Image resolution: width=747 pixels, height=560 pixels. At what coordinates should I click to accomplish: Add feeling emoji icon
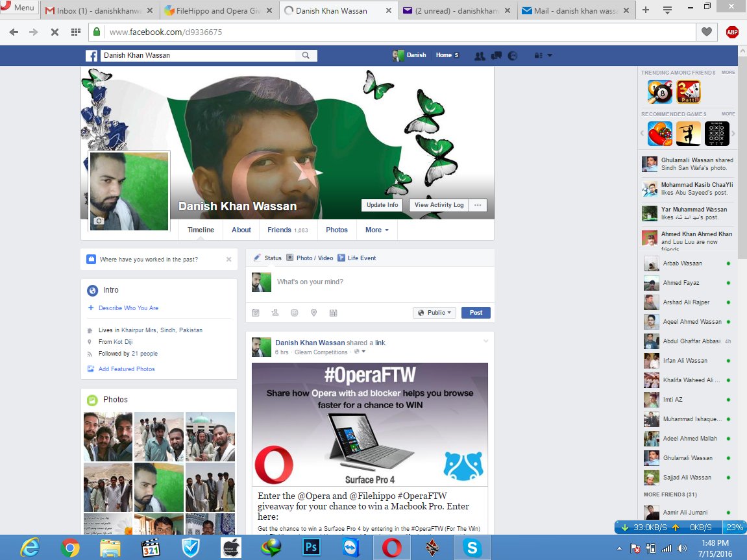pos(295,313)
